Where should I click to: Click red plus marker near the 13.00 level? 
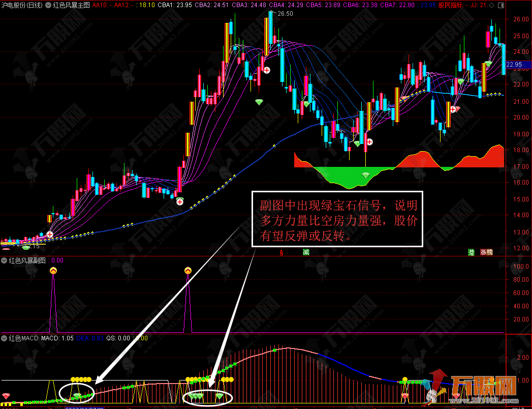point(50,235)
